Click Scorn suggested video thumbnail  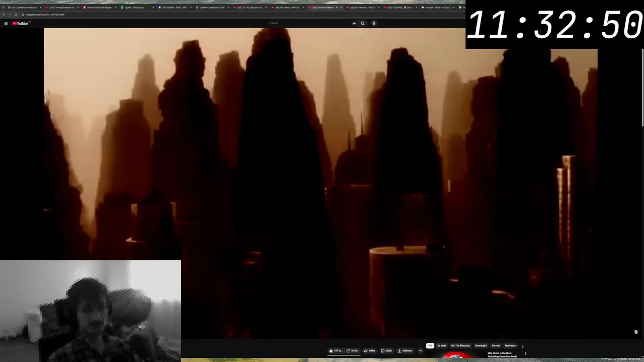coord(455,355)
